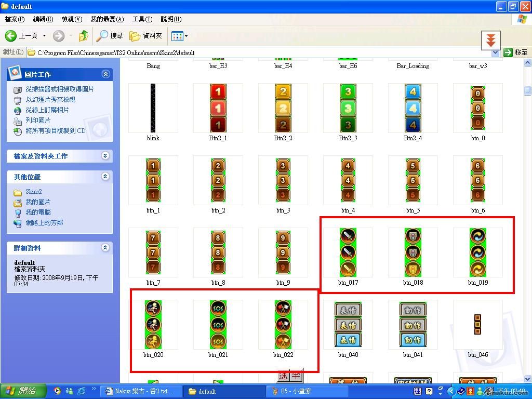Viewport: 532px width, 399px height.
Task: Click the Windows 開始 Start button
Action: (x=23, y=391)
